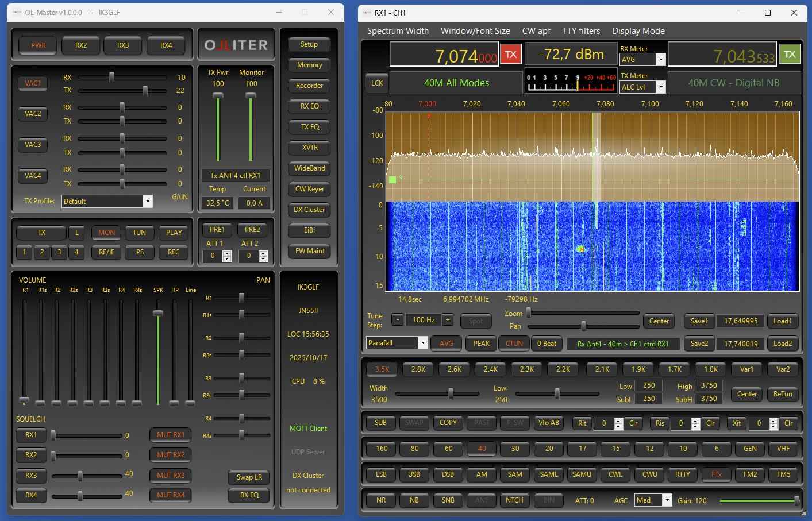The height and width of the screenshot is (521, 812).
Task: Click the LCK frequency lock button
Action: pos(376,83)
